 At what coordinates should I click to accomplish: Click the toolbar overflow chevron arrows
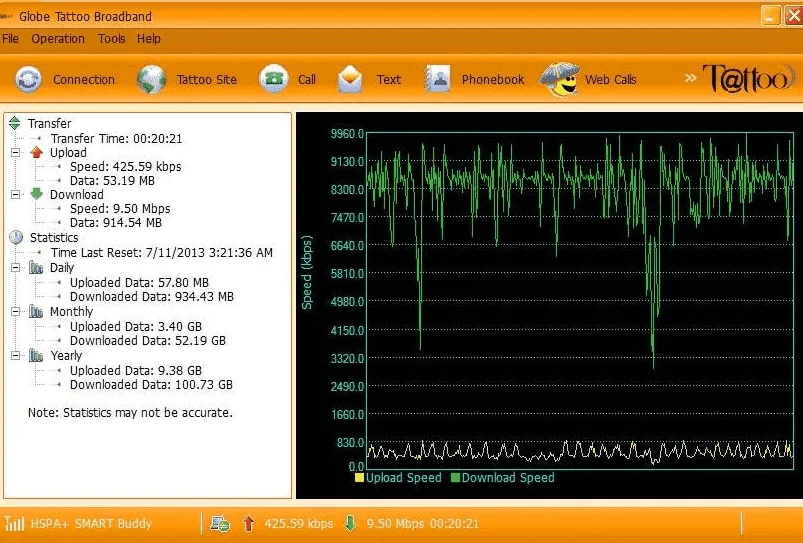tap(690, 78)
